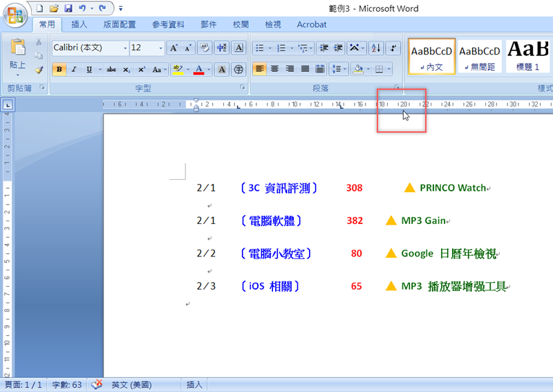Insert enclosed character icon
The width and height of the screenshot is (553, 392).
tap(238, 70)
